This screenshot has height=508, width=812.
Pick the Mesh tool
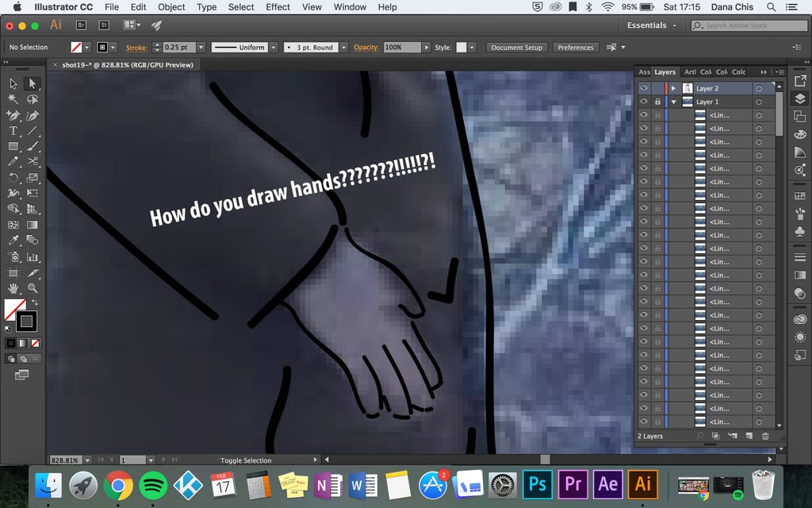coord(13,225)
